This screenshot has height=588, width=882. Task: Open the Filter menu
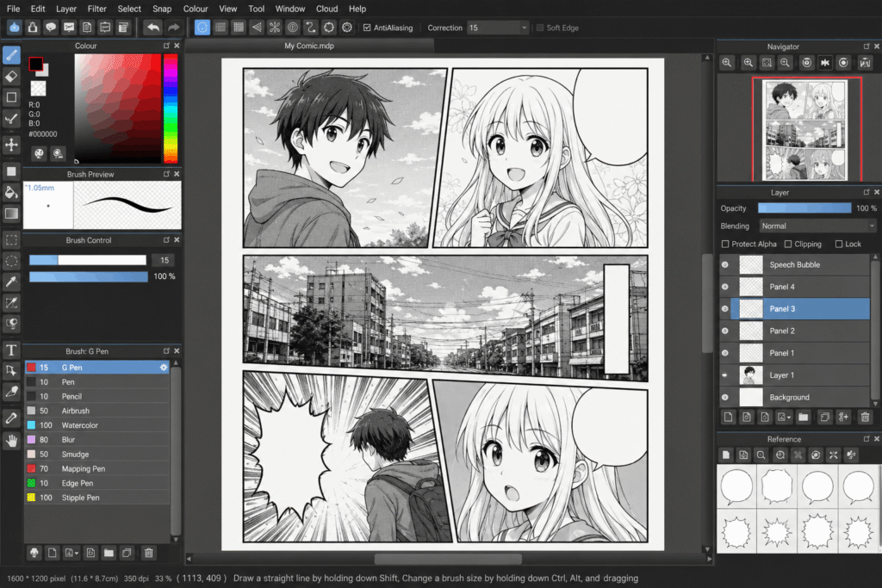[x=96, y=9]
